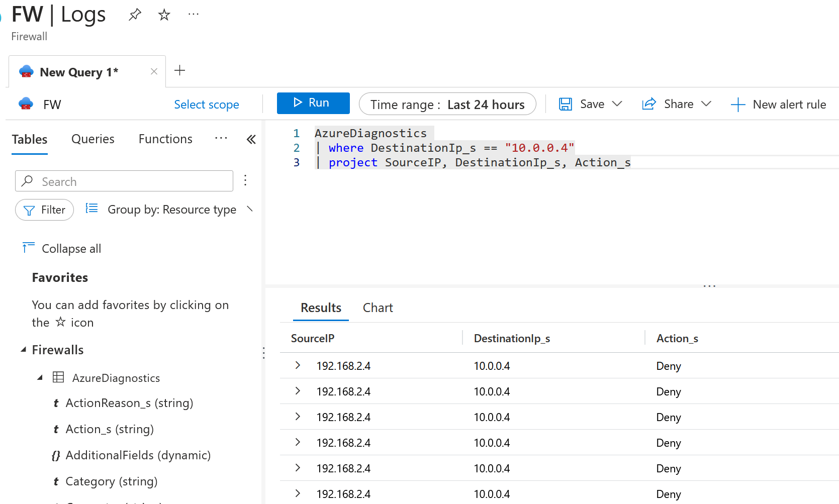Image resolution: width=839 pixels, height=504 pixels.
Task: Expand the third result row
Action: click(x=298, y=417)
